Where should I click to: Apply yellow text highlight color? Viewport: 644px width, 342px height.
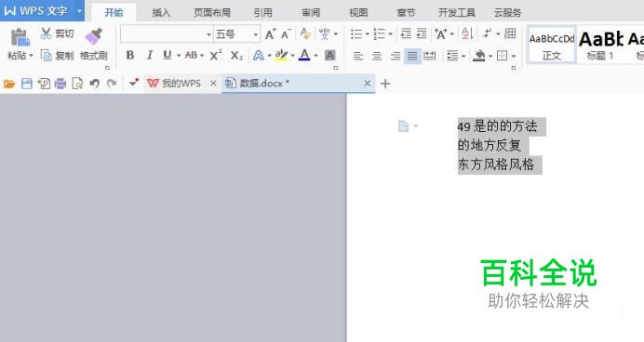click(281, 55)
